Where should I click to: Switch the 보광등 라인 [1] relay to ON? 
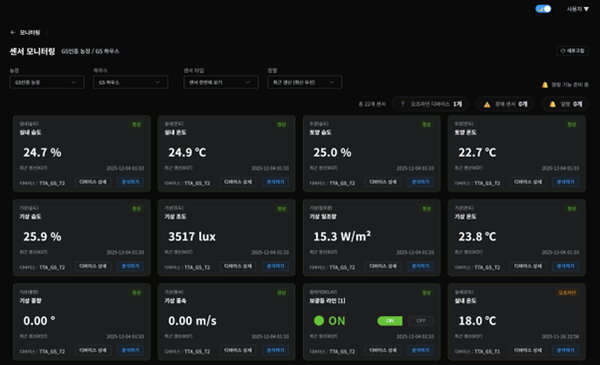coord(390,321)
